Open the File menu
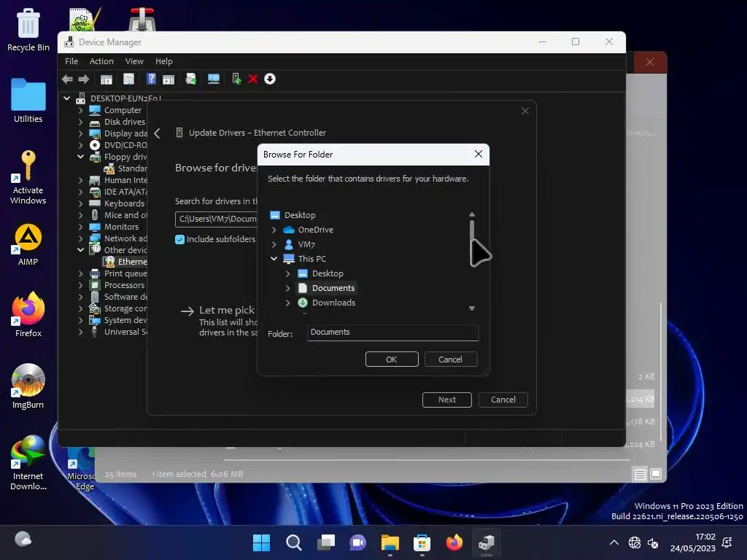 71,61
